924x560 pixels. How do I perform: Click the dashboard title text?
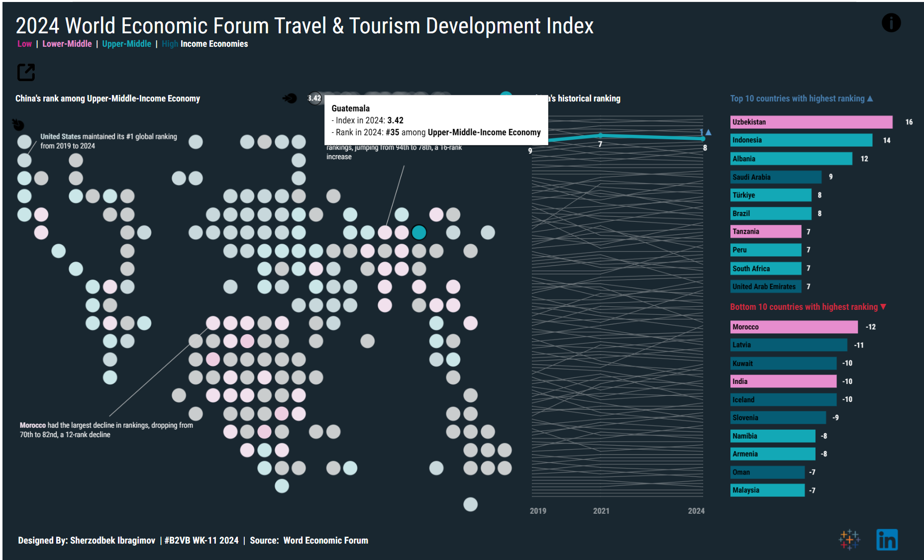[305, 26]
